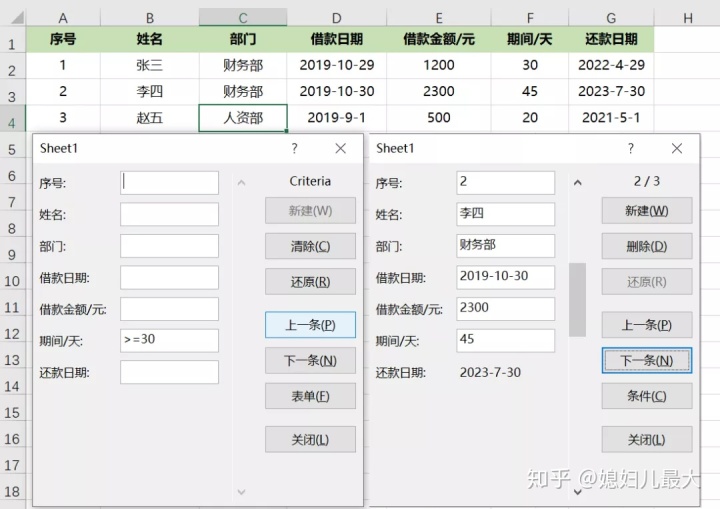Close the 2 / 3 dialog with X
The image size is (720, 509).
(x=676, y=148)
